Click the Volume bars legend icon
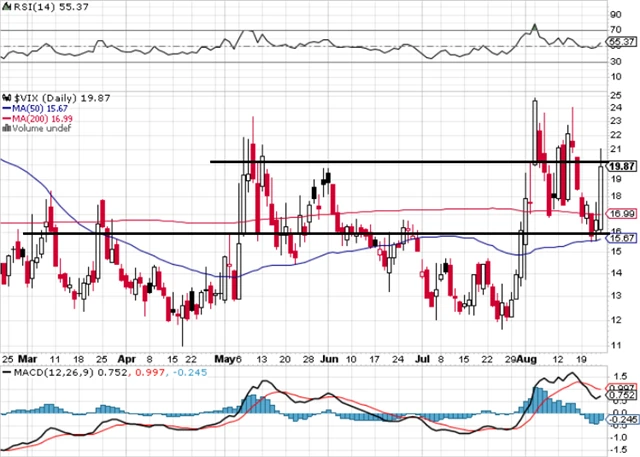Screen dimensions: 640x457 pos(5,127)
